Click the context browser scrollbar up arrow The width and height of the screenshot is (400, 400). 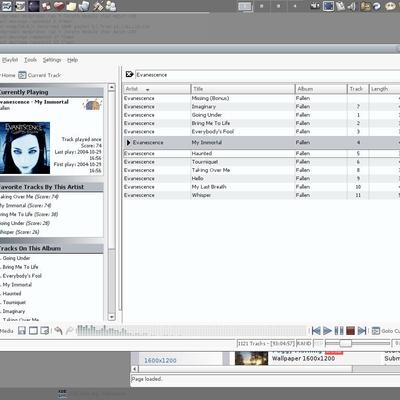click(112, 87)
